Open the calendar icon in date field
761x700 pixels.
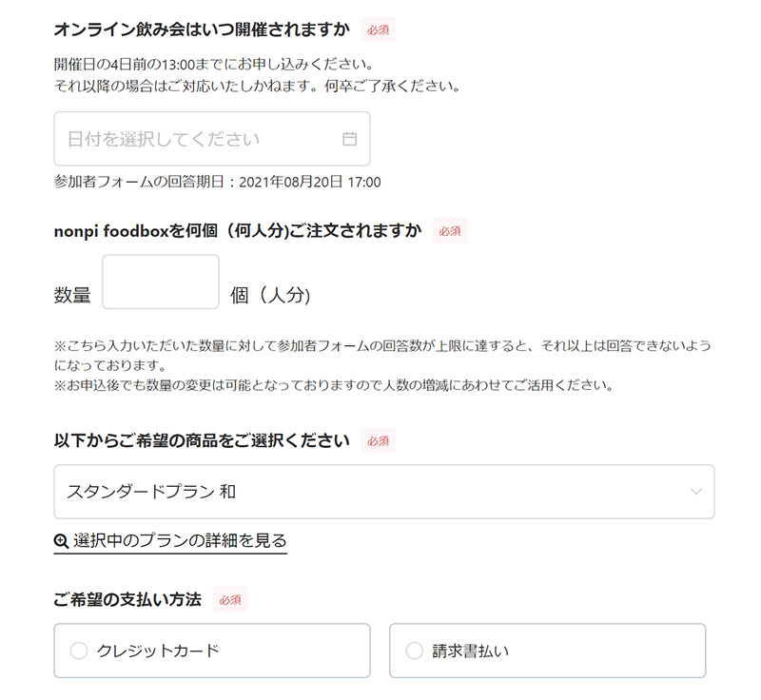pyautogui.click(x=349, y=139)
